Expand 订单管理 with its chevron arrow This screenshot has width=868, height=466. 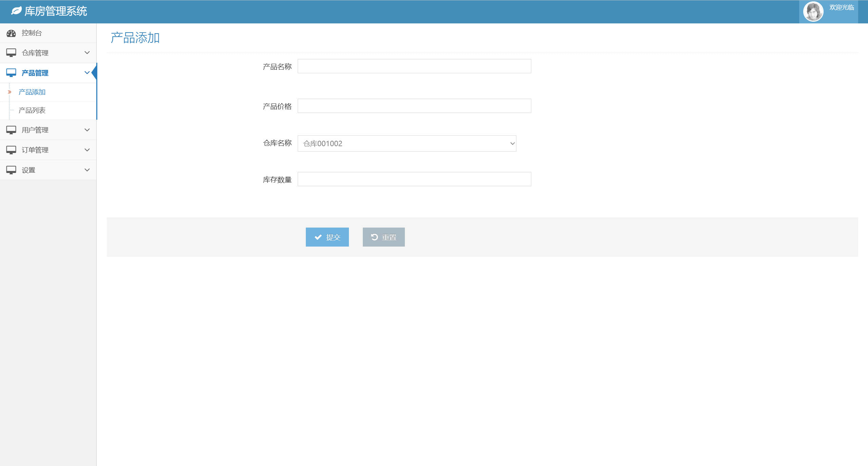[87, 150]
